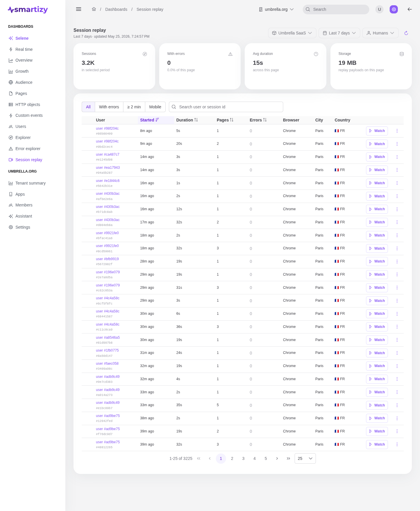Screen dimensions: 420x511
Task: Select the With errors filter tab
Action: [109, 107]
